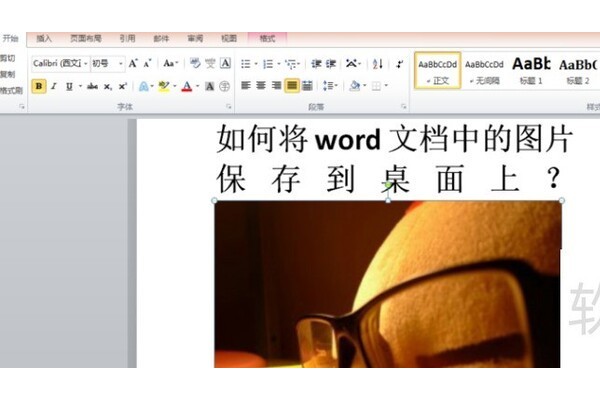Apply the 标题 2 style

[x=578, y=71]
